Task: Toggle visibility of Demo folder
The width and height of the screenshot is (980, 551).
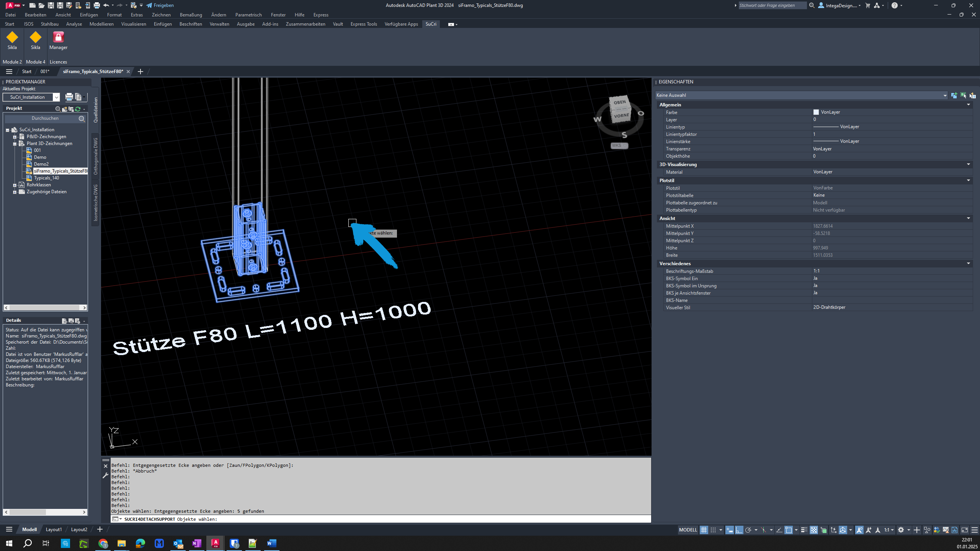Action: [x=40, y=157]
